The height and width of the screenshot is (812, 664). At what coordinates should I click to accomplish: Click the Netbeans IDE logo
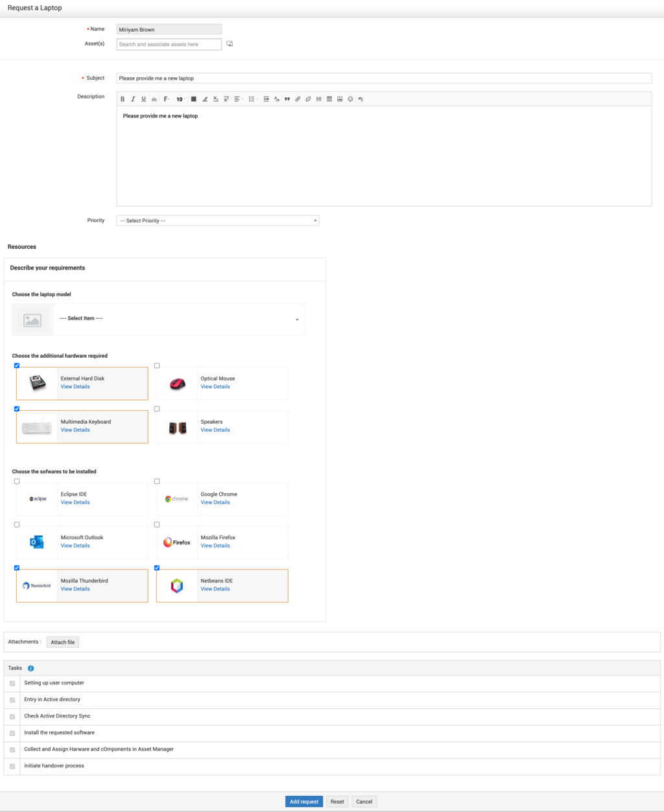(x=177, y=586)
